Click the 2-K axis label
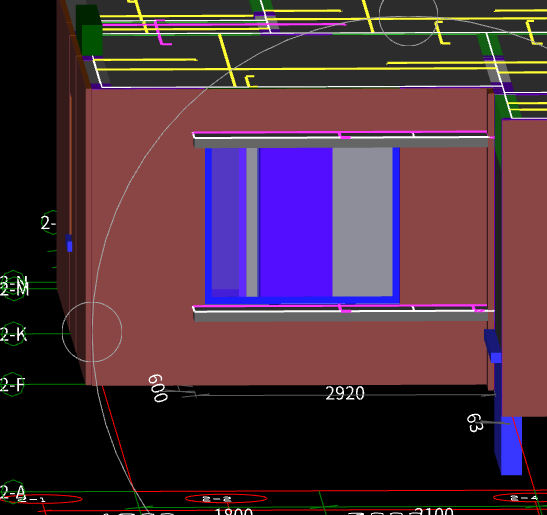Viewport: 547px width, 515px height. (x=13, y=334)
